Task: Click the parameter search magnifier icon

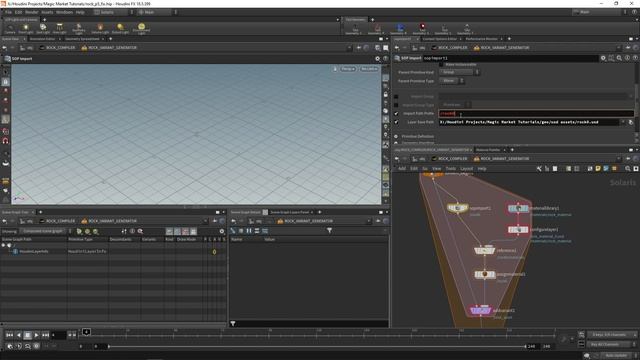Action: 619,58
